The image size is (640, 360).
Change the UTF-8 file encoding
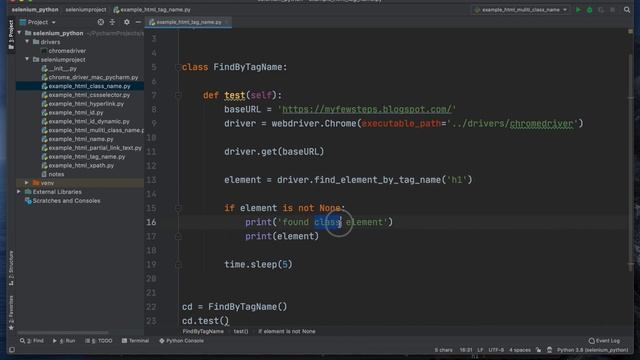(x=496, y=350)
